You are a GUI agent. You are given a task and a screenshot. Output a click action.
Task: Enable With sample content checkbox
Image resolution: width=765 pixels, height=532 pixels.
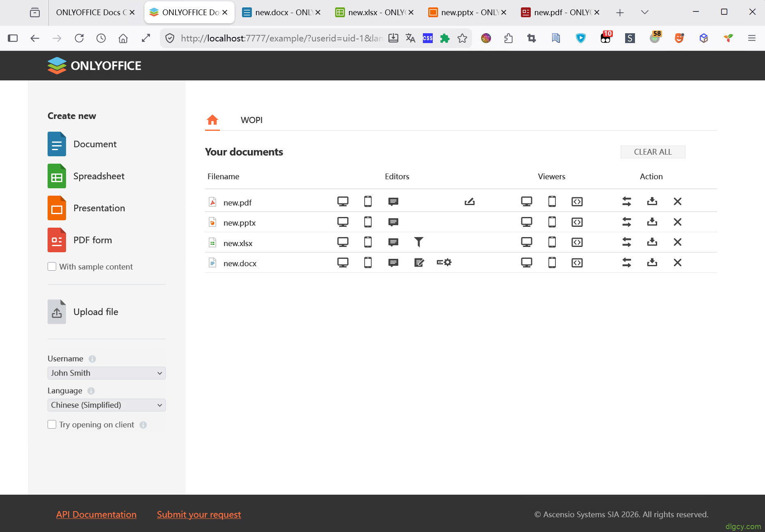(52, 267)
